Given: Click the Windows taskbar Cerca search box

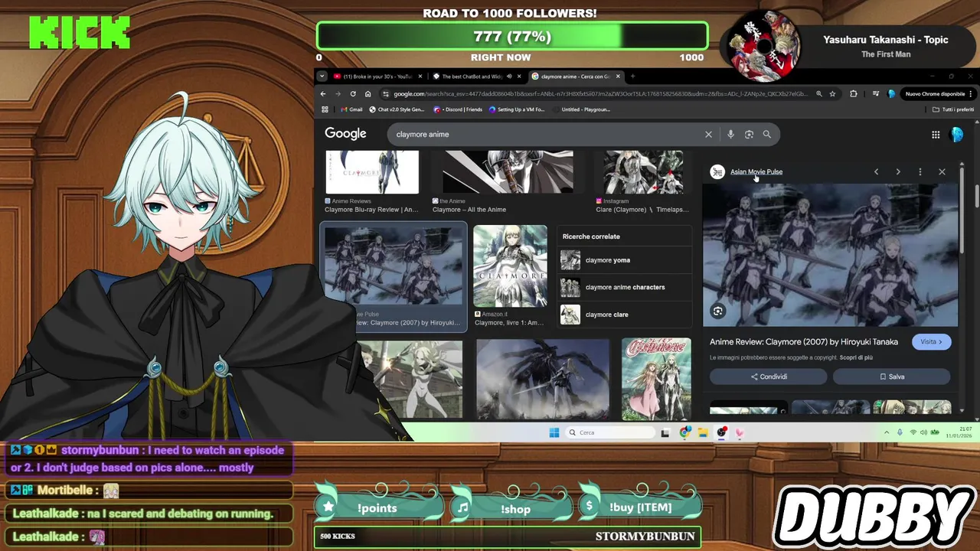Looking at the screenshot, I should [611, 432].
